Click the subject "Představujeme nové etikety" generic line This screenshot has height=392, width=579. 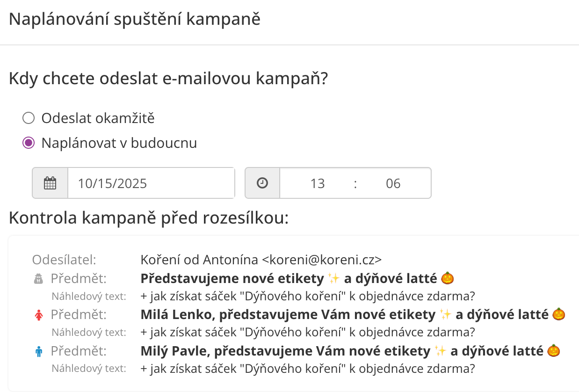point(232,279)
